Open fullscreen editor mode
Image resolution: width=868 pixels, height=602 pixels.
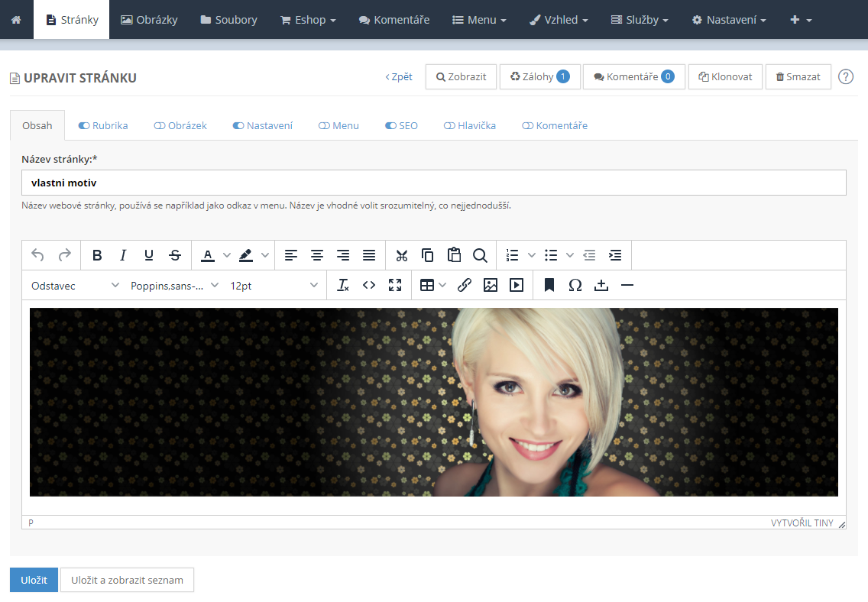[x=395, y=285]
